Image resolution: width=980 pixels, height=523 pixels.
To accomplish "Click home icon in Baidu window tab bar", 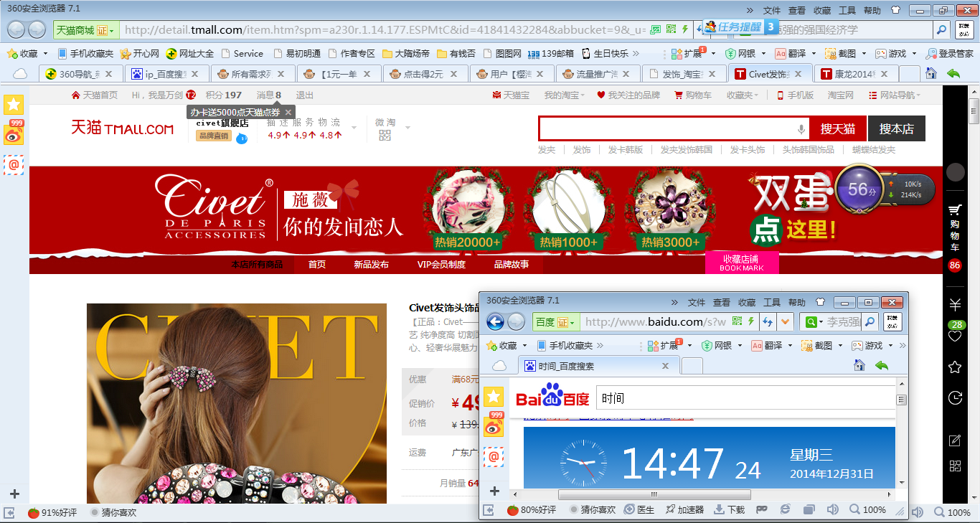I will [x=859, y=366].
